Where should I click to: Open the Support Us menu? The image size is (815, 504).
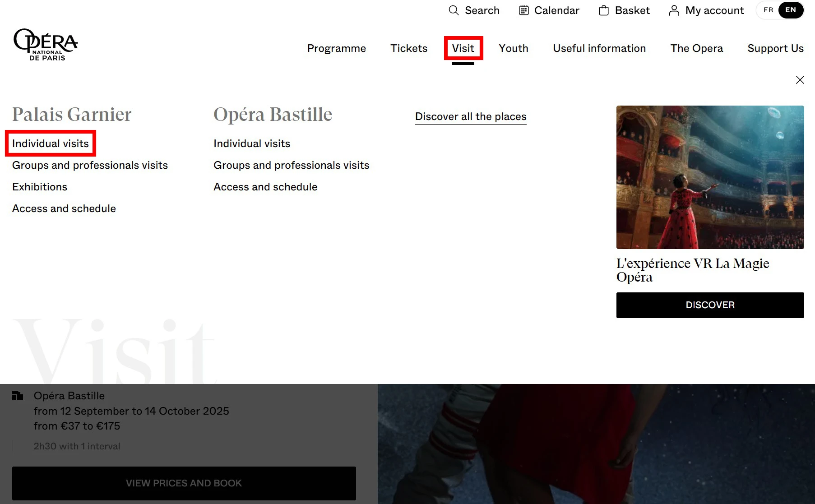tap(775, 48)
